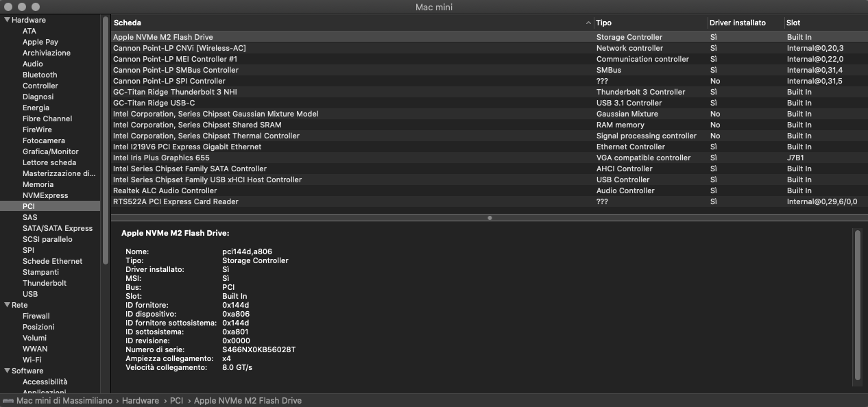The height and width of the screenshot is (407, 868).
Task: Select the Apple NVMe M2 Flash Drive row
Action: tap(490, 37)
